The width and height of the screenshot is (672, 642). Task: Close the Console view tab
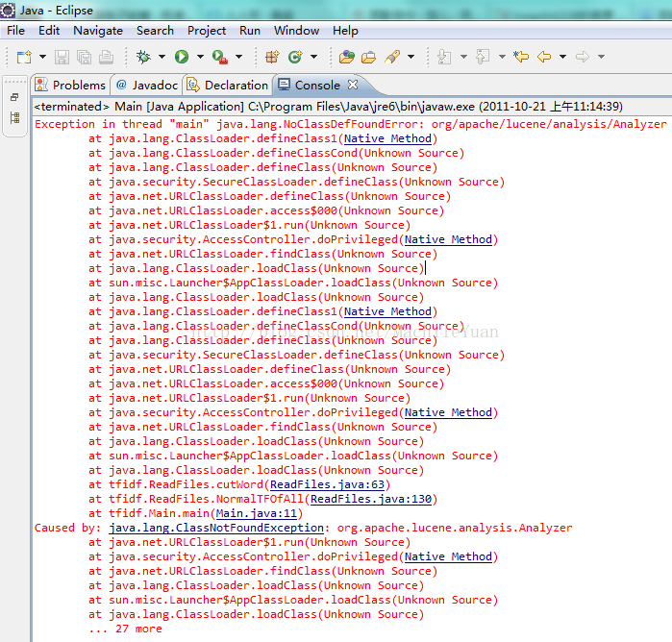352,85
